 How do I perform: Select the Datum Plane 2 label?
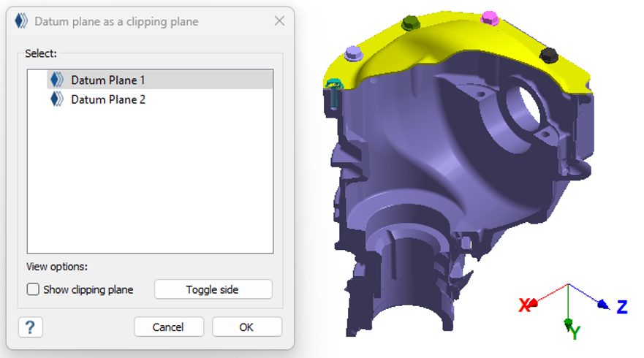pyautogui.click(x=108, y=99)
